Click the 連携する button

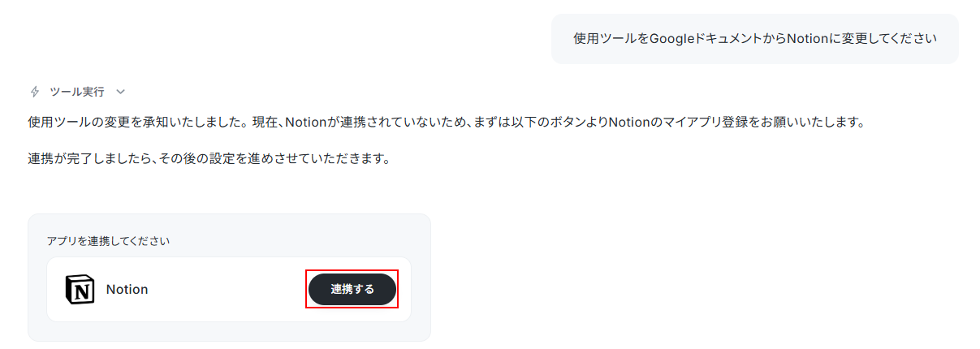(352, 289)
